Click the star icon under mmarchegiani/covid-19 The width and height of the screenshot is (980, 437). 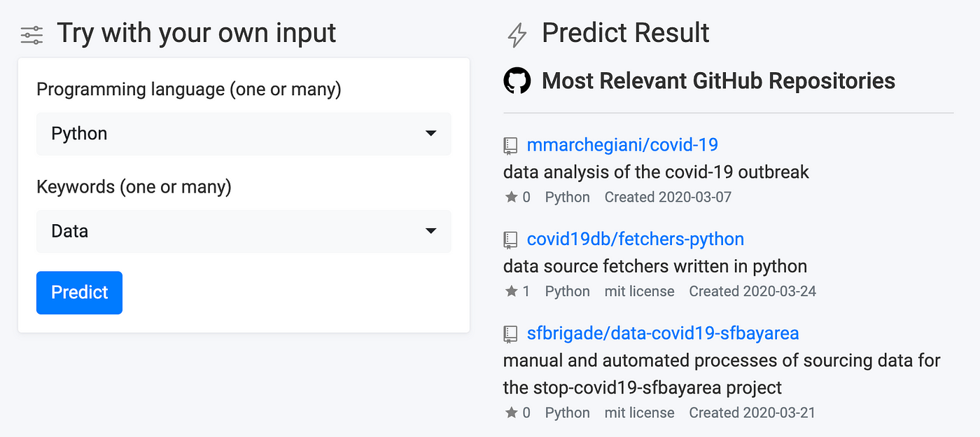coord(511,197)
